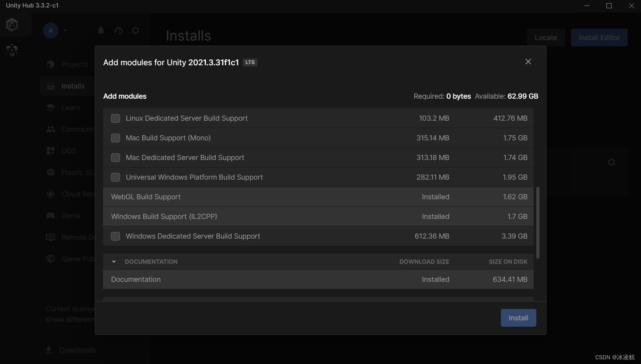Click the Learn graduation cap icon

pyautogui.click(x=50, y=108)
